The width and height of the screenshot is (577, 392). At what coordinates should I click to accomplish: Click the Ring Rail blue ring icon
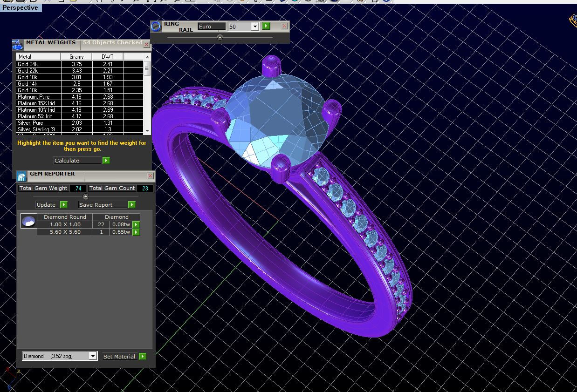click(x=157, y=27)
